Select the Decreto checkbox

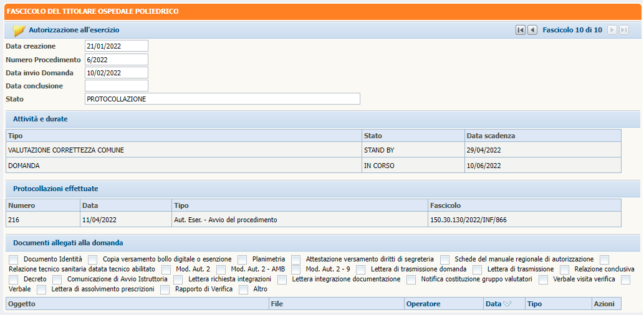(14, 280)
